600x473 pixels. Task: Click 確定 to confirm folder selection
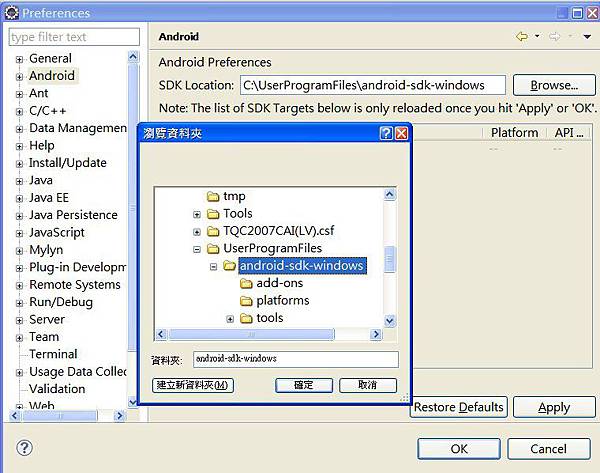(304, 385)
